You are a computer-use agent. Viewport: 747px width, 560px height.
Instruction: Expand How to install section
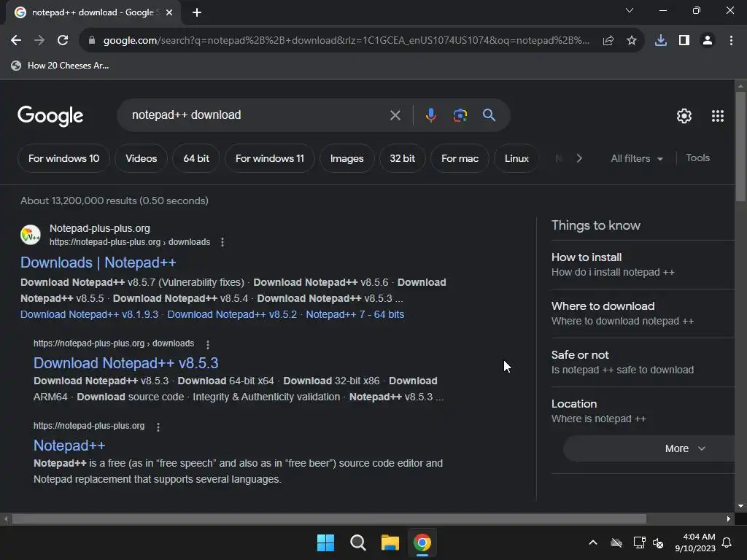point(643,264)
